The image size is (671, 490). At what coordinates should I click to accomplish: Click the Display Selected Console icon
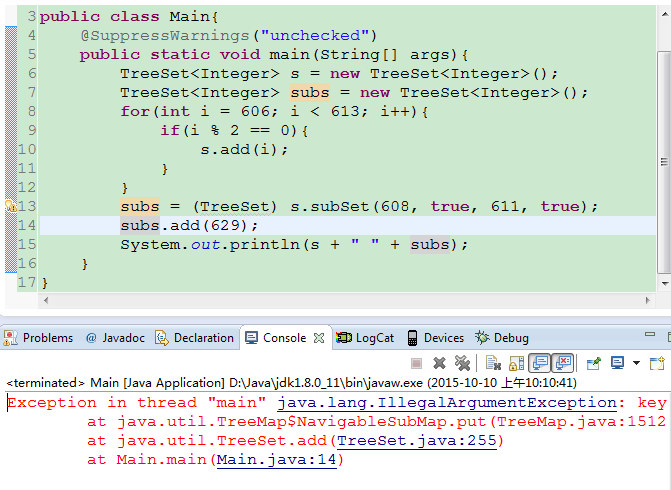(x=617, y=363)
